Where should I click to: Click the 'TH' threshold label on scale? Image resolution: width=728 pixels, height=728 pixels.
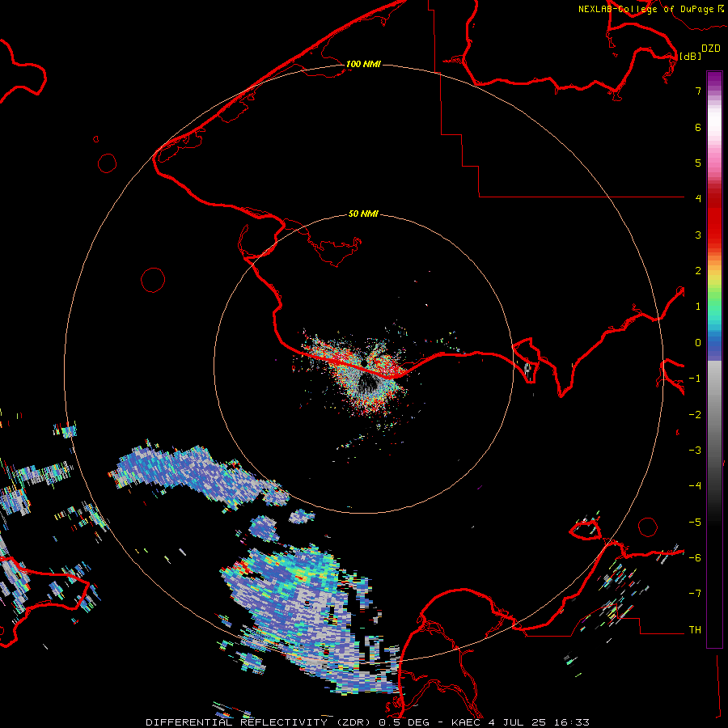click(695, 630)
